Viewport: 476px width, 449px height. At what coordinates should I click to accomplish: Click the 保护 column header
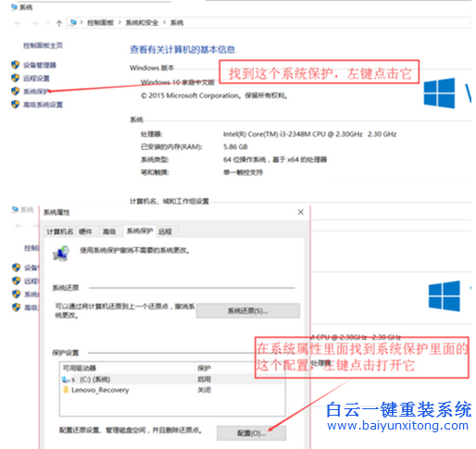204,368
